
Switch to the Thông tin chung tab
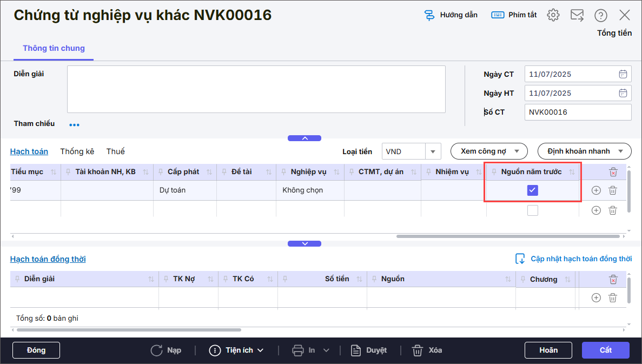click(x=54, y=48)
